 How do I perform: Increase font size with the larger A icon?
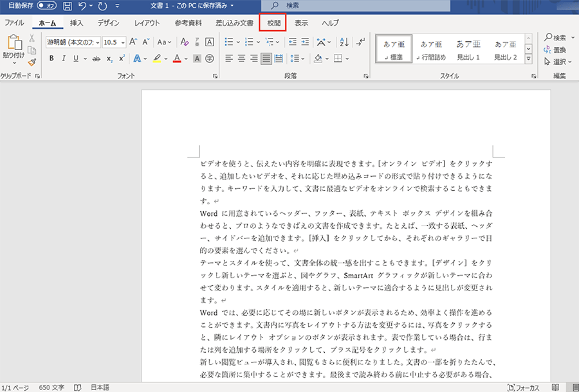coord(133,42)
